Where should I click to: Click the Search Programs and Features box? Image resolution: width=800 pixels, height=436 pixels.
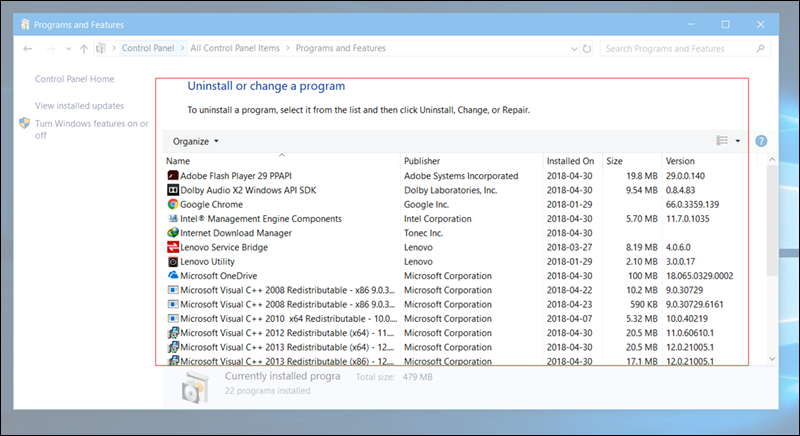tap(685, 48)
